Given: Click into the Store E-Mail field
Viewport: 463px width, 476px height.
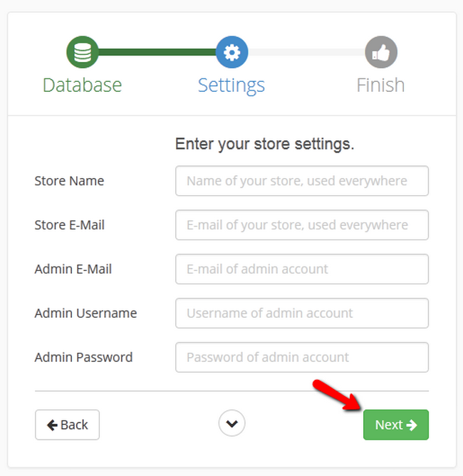Looking at the screenshot, I should [x=301, y=225].
